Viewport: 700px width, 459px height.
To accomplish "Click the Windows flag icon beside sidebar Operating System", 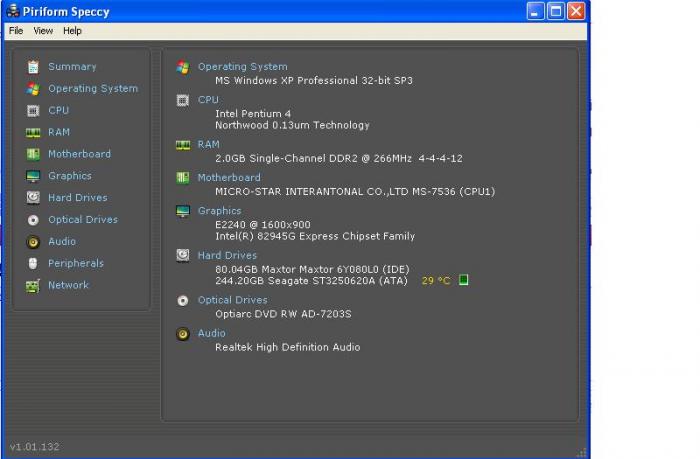I will tap(33, 89).
